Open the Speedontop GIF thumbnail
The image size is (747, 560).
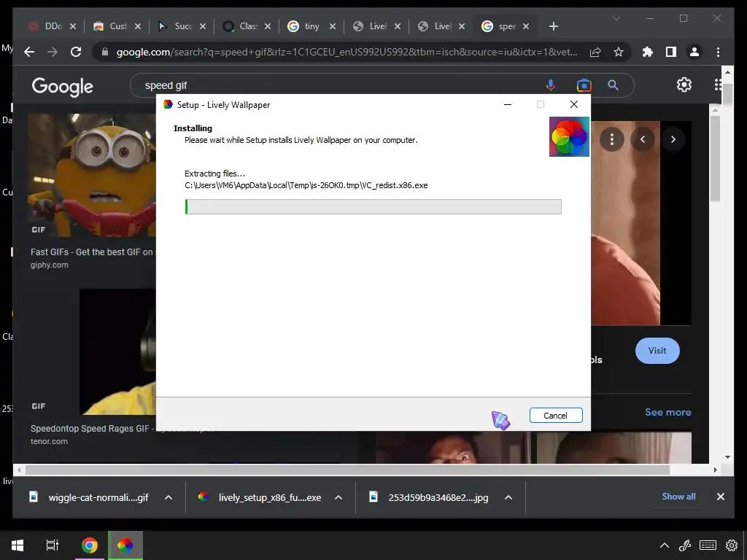pyautogui.click(x=117, y=351)
